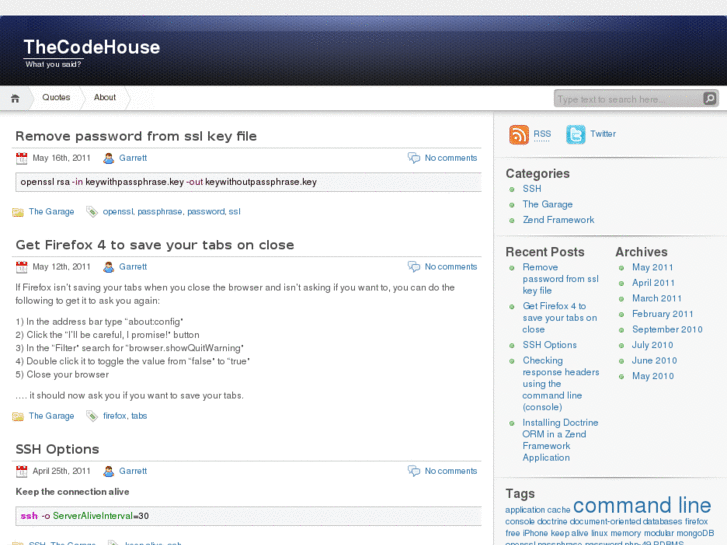Open the About menu item
Image resolution: width=727 pixels, height=545 pixels.
[105, 97]
